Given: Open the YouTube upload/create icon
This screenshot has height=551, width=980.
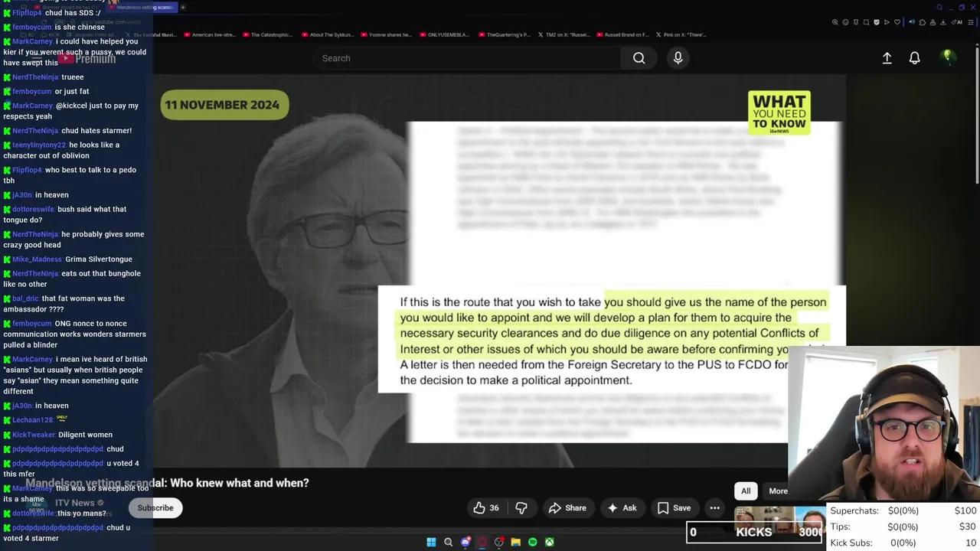Looking at the screenshot, I should click(887, 58).
